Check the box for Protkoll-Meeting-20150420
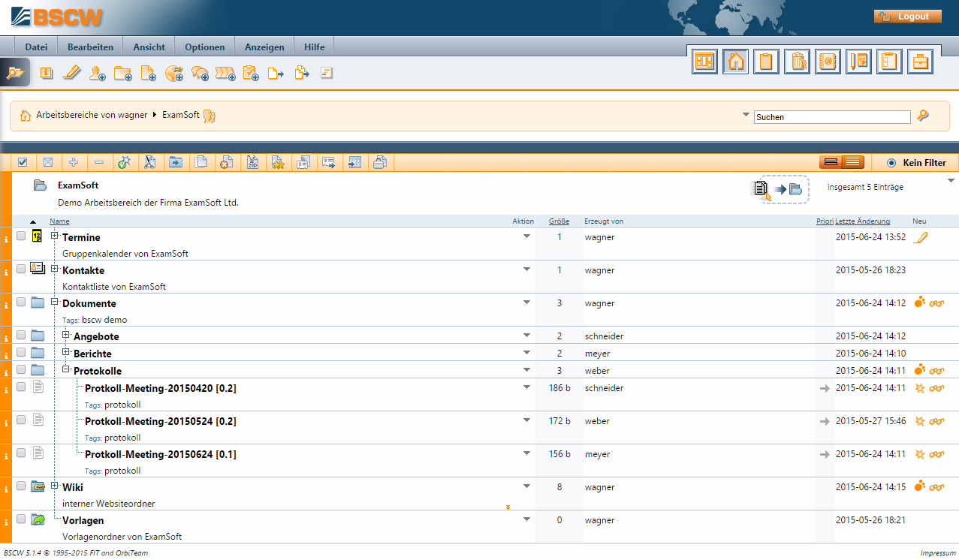Viewport: 959px width, 560px height. click(21, 387)
